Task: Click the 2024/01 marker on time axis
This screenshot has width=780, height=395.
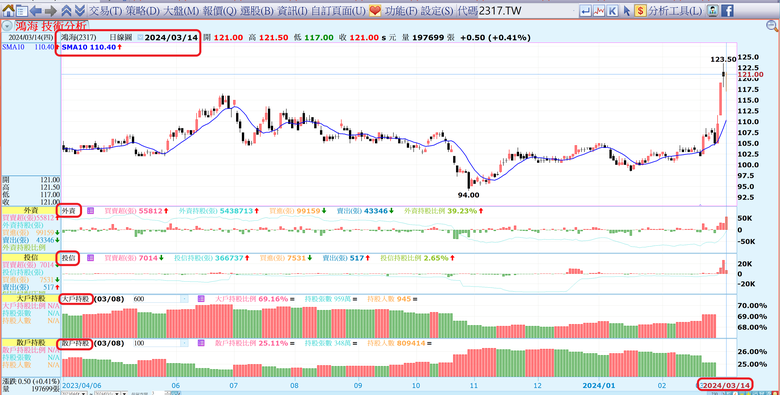Action: (x=599, y=385)
